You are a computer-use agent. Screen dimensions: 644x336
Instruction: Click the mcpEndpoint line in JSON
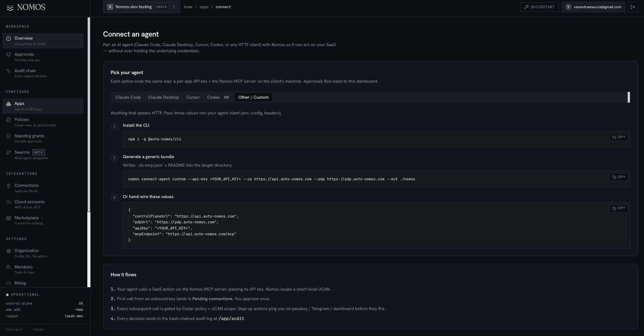[185, 234]
